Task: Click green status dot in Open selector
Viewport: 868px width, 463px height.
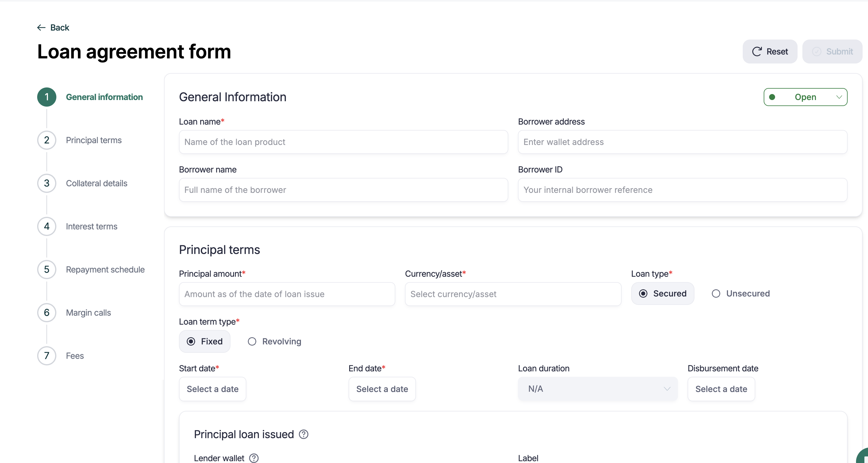Action: tap(772, 97)
